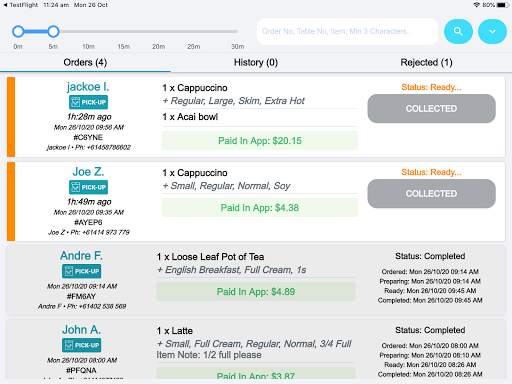
Task: Mark Joe Z. order as COLLECTED
Action: pyautogui.click(x=431, y=193)
